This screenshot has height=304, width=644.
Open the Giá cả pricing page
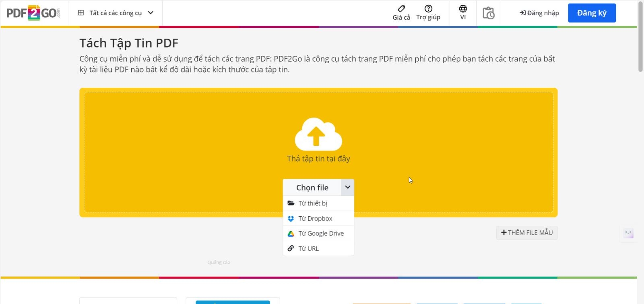pos(401,13)
